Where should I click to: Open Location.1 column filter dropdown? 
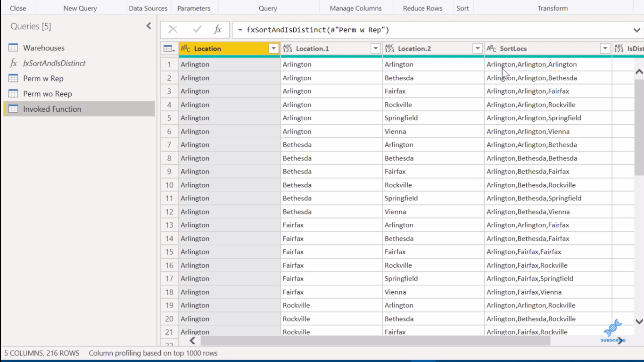click(376, 49)
